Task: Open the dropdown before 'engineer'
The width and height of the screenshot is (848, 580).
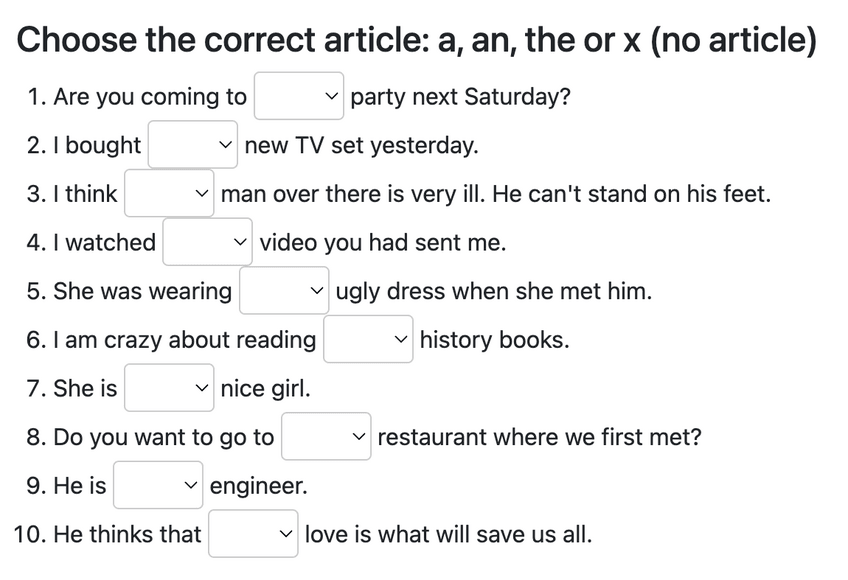Action: (x=157, y=486)
